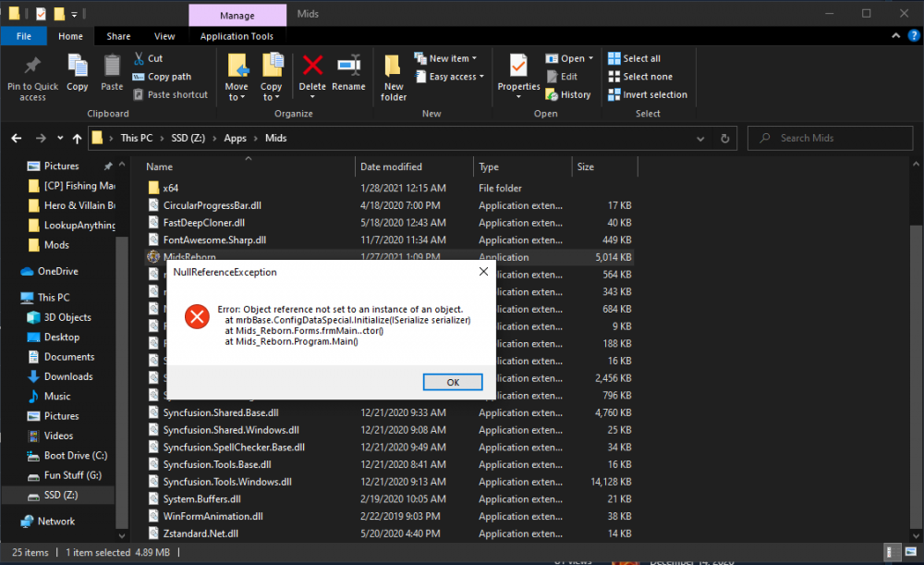Image resolution: width=924 pixels, height=565 pixels.
Task: Click Invert selection option
Action: click(648, 94)
